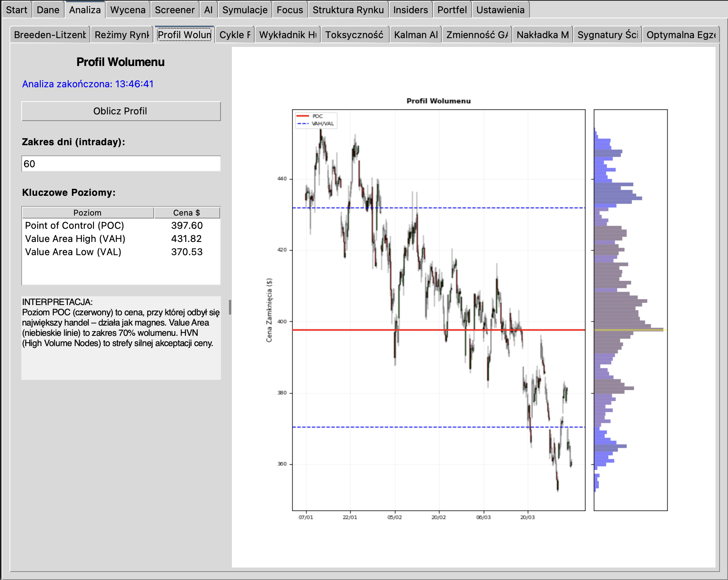728x580 pixels.
Task: Select the Analiza tab
Action: (85, 10)
